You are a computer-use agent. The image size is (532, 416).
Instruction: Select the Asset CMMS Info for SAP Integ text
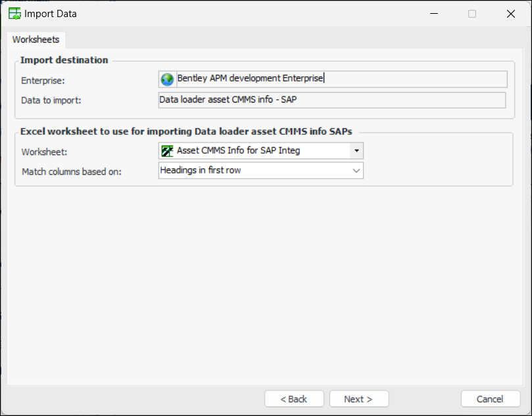(x=238, y=150)
